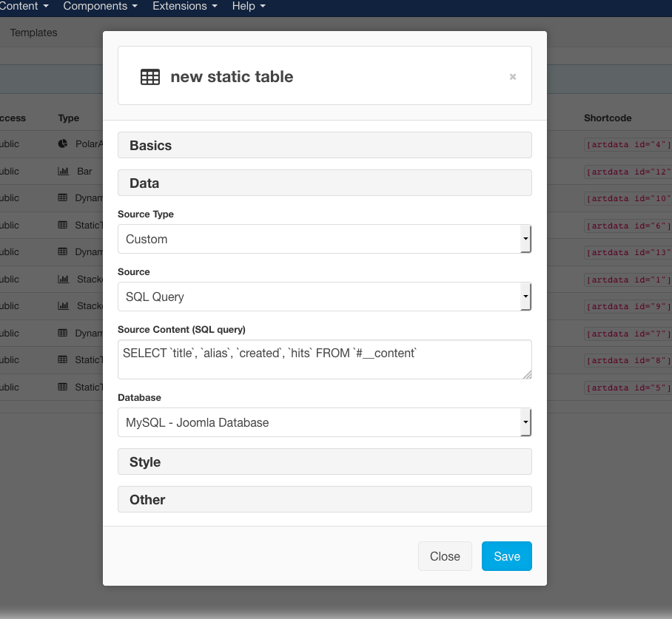Select shortcode [artdata id="8"]
The image size is (672, 619).
click(628, 360)
